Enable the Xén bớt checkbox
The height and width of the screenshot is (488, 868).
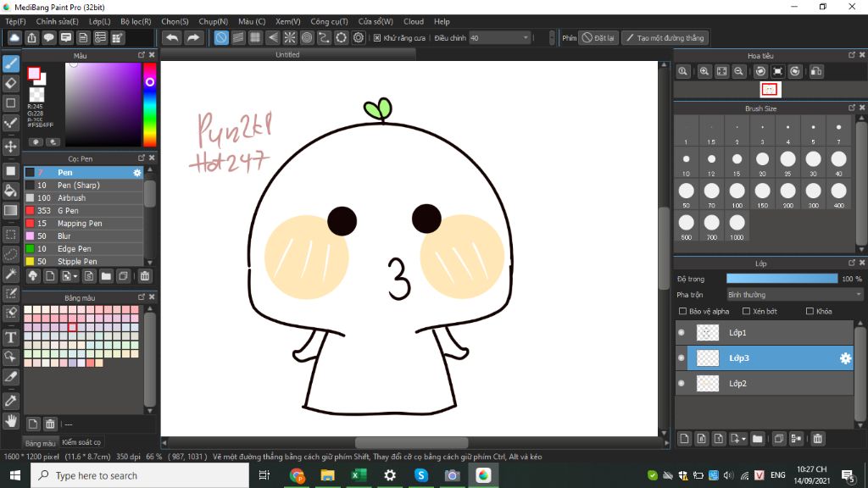pos(746,312)
